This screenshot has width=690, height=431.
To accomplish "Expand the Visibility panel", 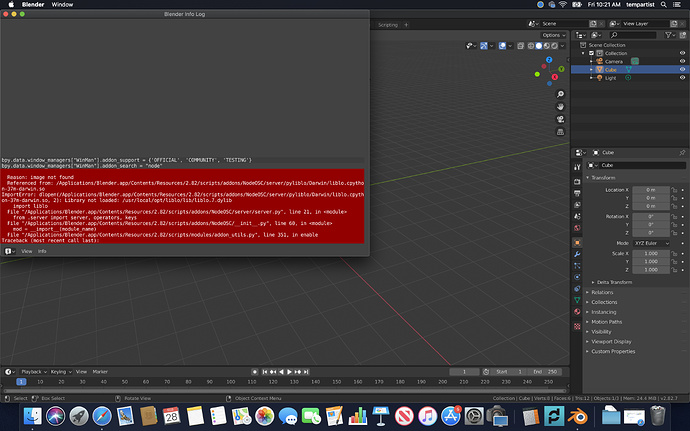I will [599, 332].
